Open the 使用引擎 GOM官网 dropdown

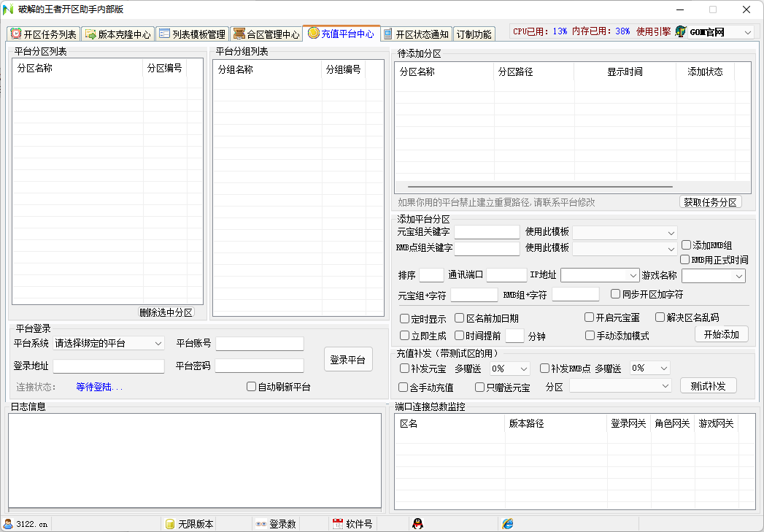[x=721, y=32]
